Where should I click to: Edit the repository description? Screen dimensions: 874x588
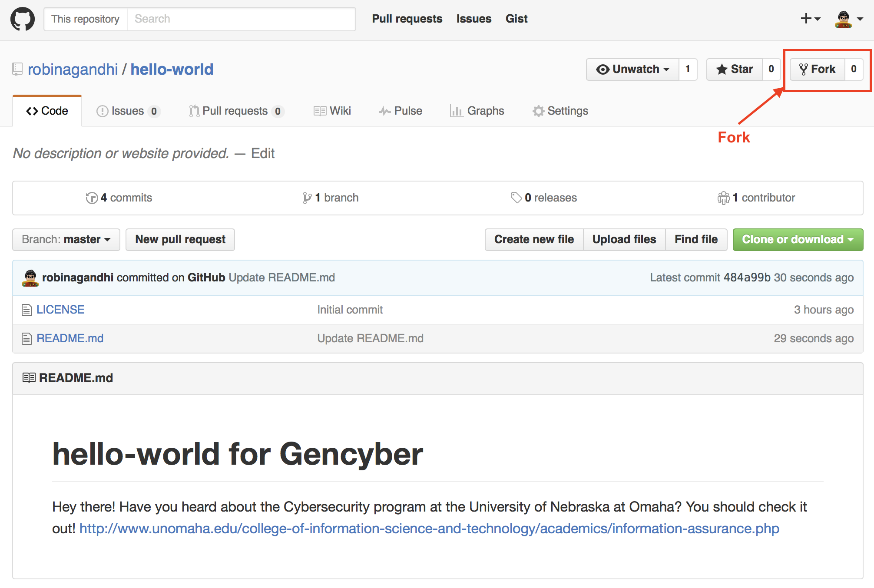[x=263, y=153]
